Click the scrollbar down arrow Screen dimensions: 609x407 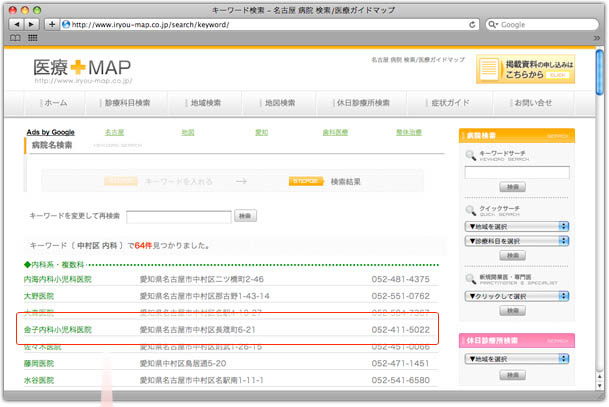(x=599, y=386)
